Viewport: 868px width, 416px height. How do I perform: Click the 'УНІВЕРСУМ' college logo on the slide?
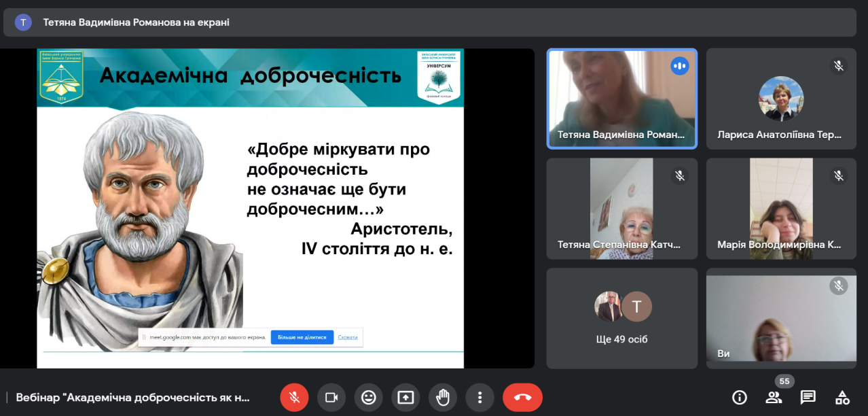439,77
